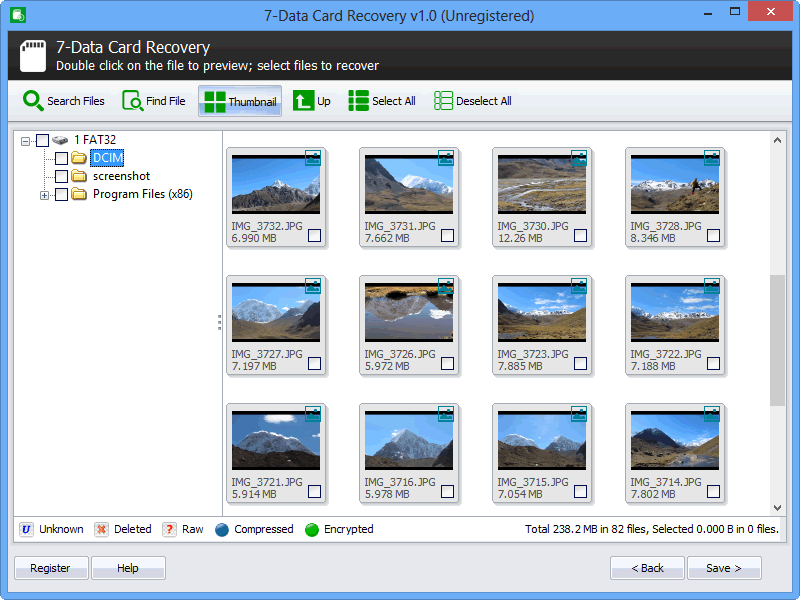Click Deselect All to clear selections
The image size is (800, 600).
click(x=472, y=100)
